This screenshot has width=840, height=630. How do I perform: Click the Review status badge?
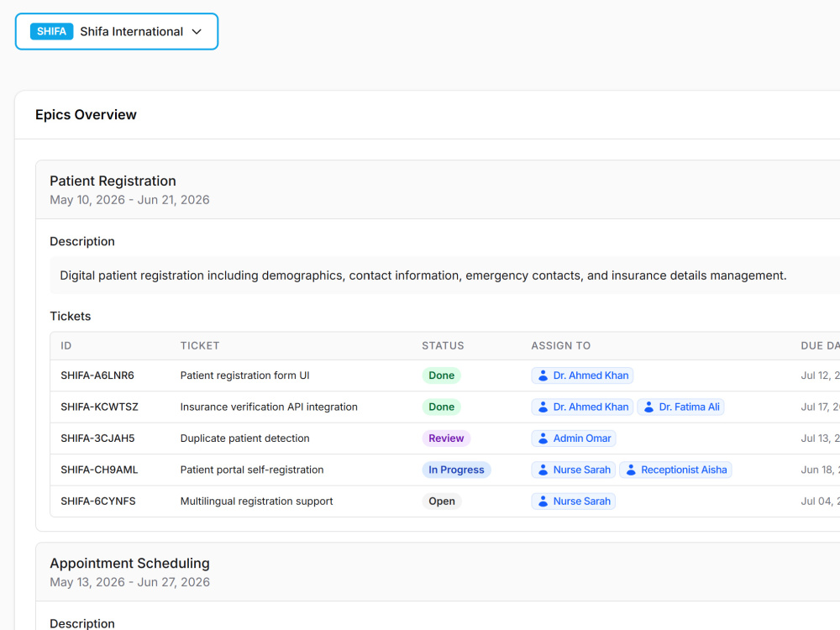click(446, 438)
